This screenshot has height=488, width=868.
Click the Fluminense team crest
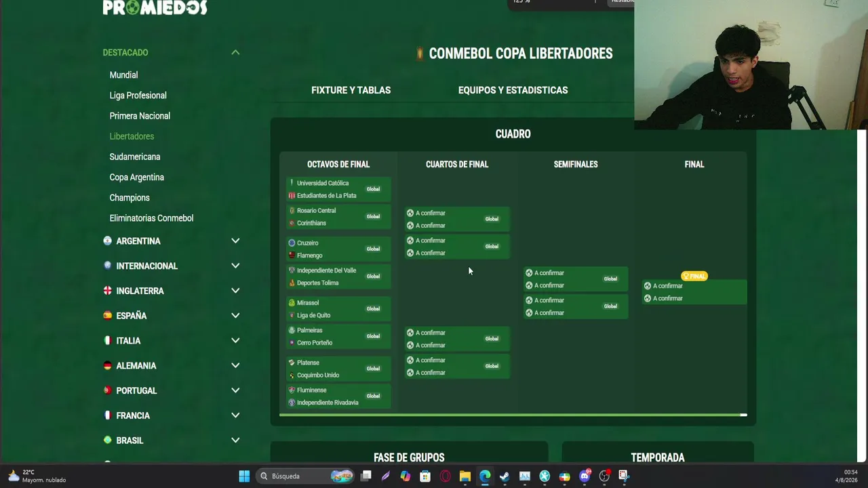(x=292, y=390)
